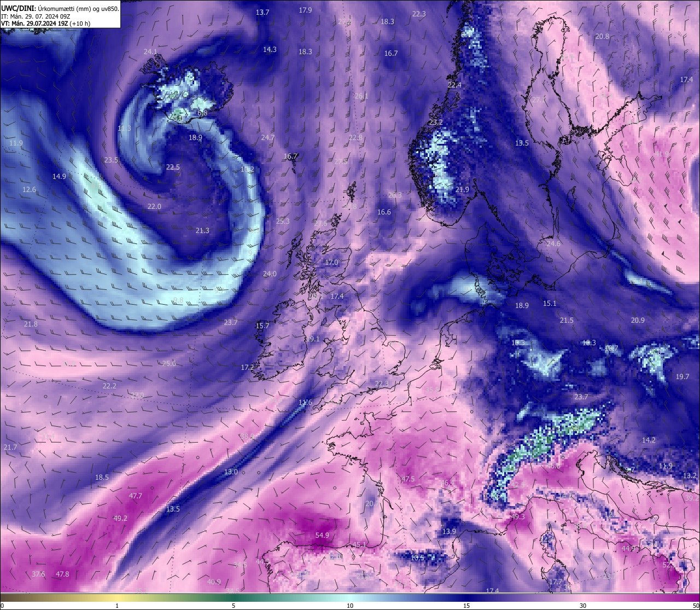700x610 pixels.
Task: Click the 39.2 value at right edge
Action: 692,498
